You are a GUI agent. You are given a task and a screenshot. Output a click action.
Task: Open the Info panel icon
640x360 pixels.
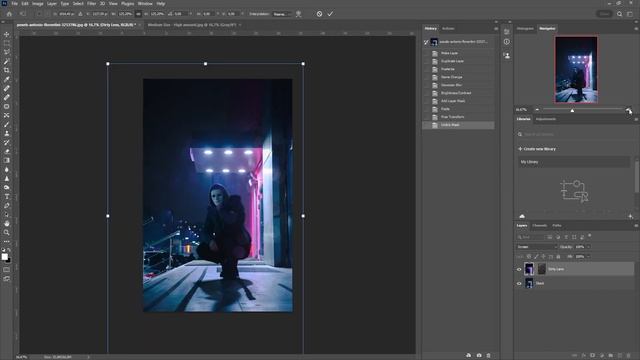(507, 42)
